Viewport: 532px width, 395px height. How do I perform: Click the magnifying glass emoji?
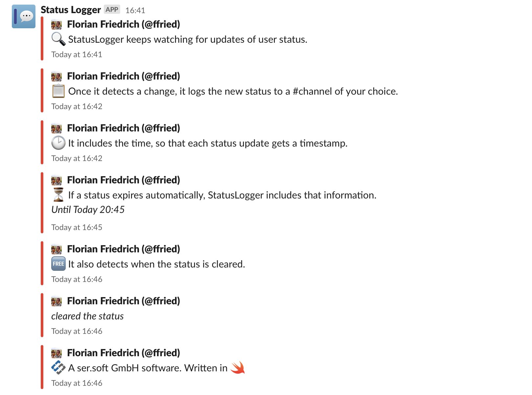point(58,39)
